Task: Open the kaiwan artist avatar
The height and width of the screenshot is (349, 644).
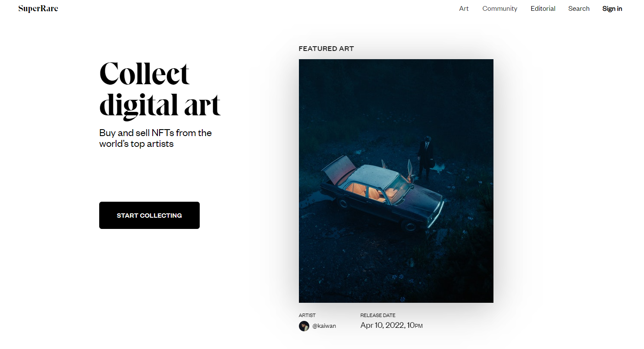Action: point(304,326)
